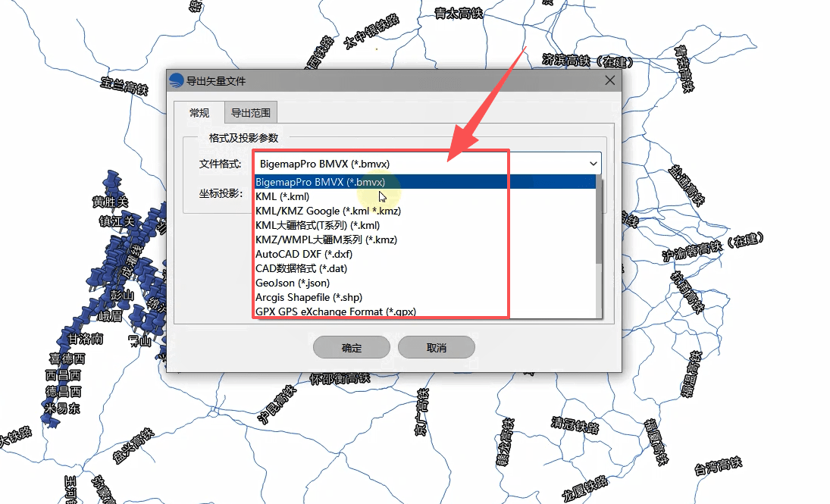Click the 黄胜关 pushpin marker on map
This screenshot has width=830, height=504.
point(111,182)
